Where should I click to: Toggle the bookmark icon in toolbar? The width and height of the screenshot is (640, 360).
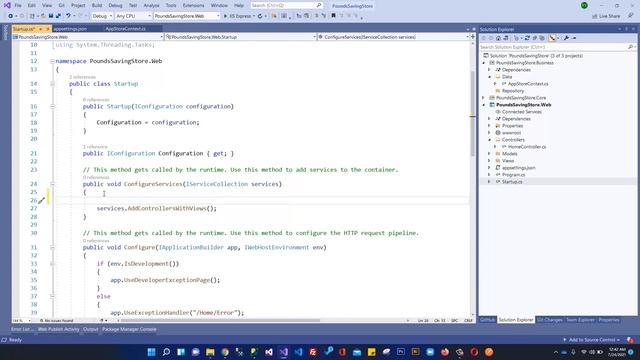tap(333, 16)
